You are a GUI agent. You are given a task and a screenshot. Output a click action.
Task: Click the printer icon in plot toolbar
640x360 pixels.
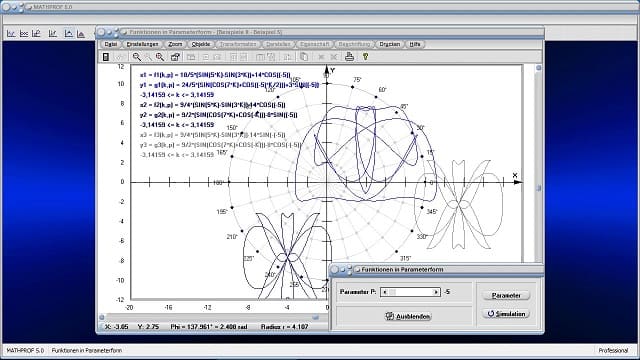coord(349,57)
